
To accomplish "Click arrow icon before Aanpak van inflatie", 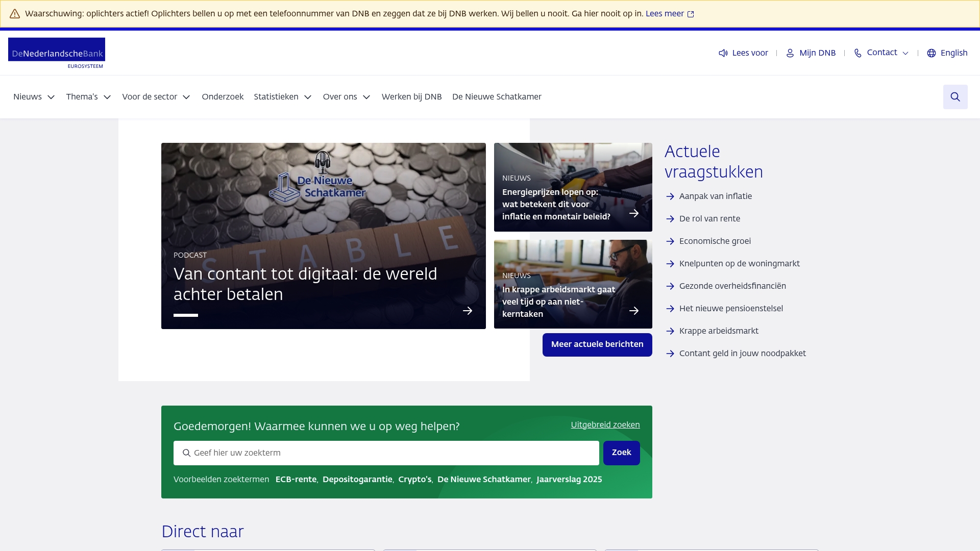I will (670, 196).
